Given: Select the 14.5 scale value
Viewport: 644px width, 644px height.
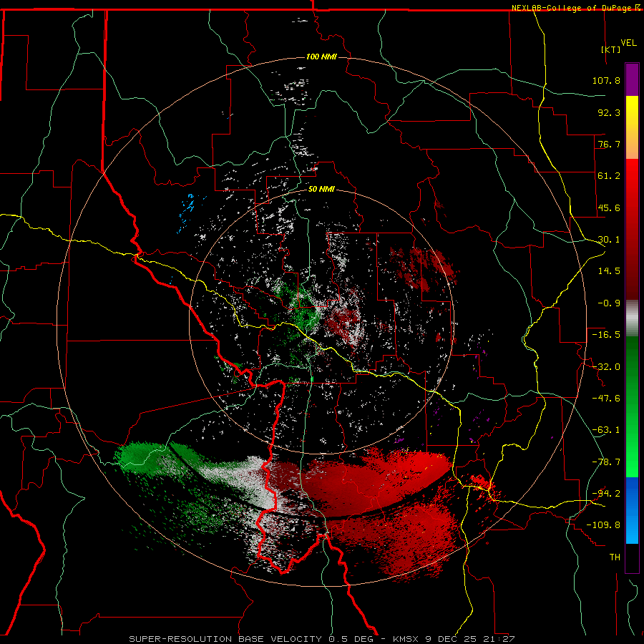Looking at the screenshot, I should click(609, 271).
